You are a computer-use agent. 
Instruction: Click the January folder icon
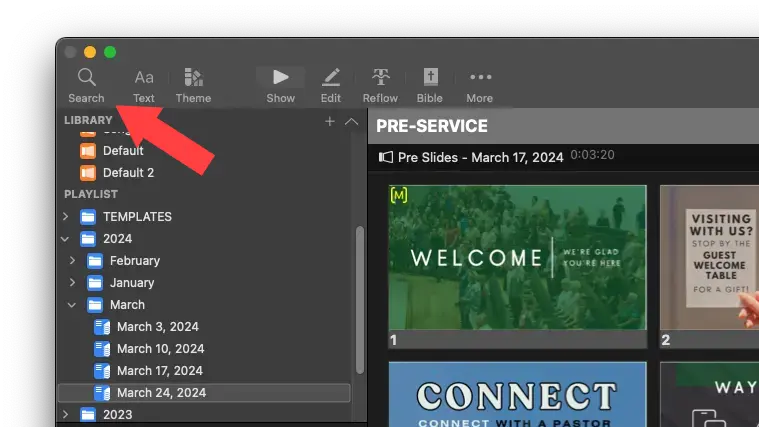click(x=95, y=282)
